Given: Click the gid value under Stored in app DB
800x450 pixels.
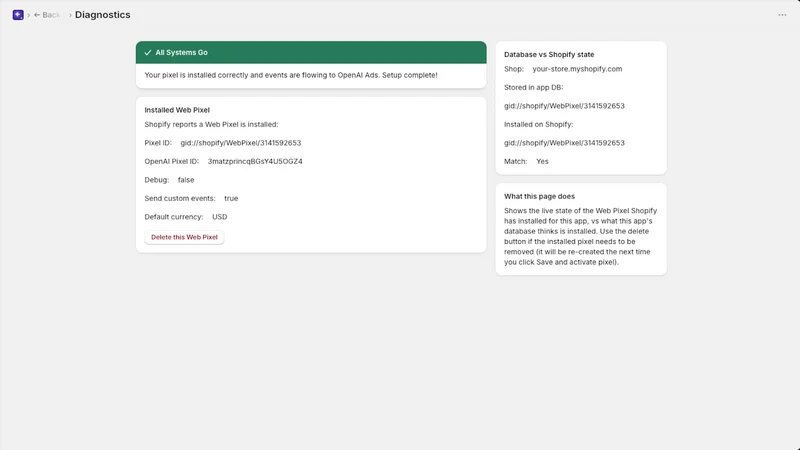Looking at the screenshot, I should click(564, 106).
